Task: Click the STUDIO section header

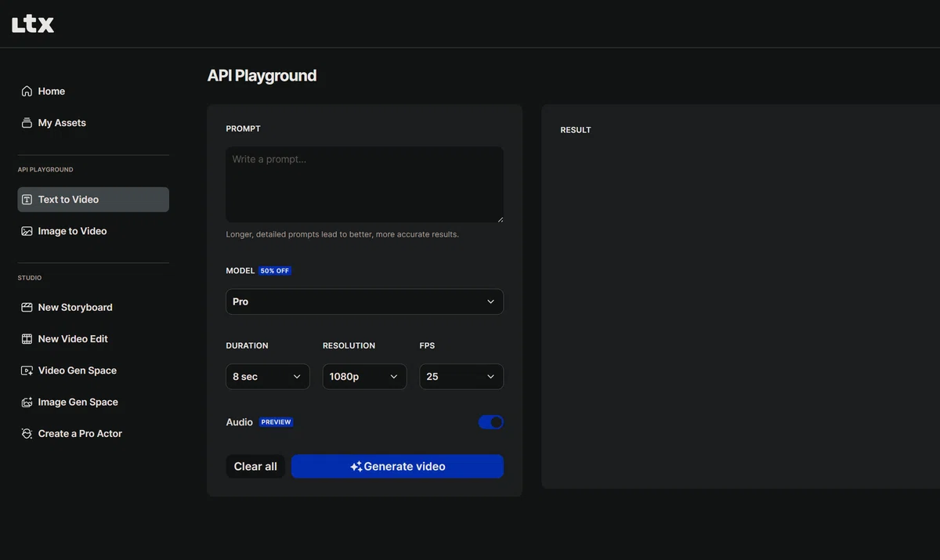Action: coord(30,278)
